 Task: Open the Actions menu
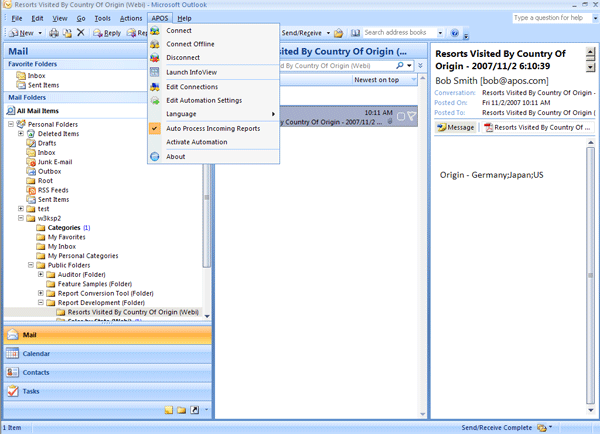point(131,18)
